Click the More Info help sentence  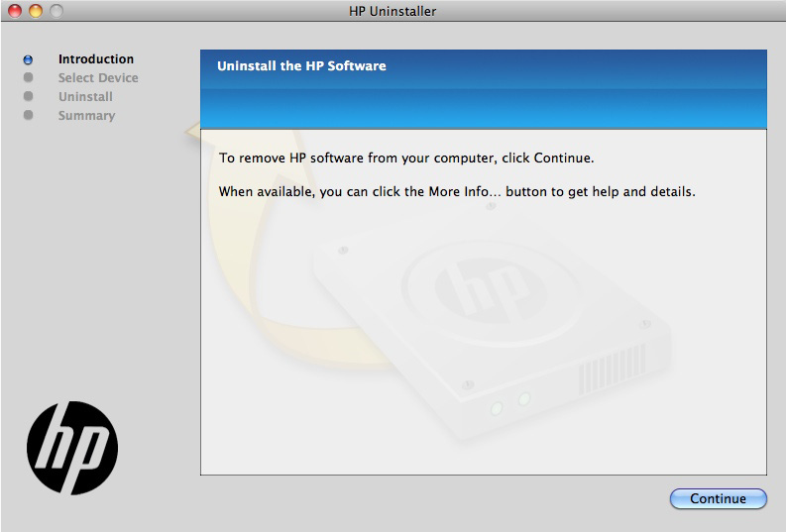click(456, 191)
